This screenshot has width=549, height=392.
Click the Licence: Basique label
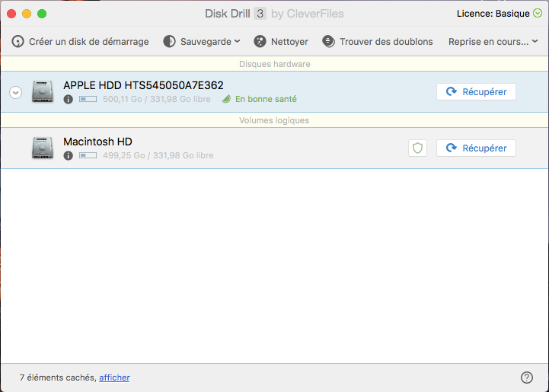click(493, 14)
